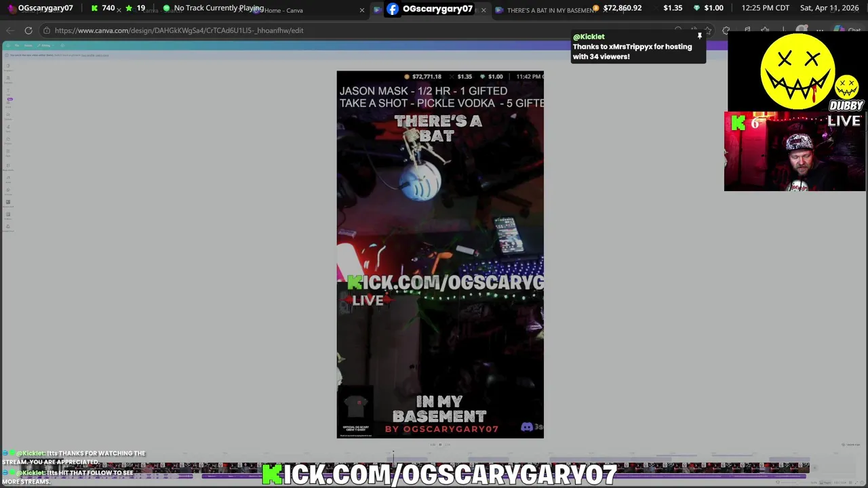Click the JASON MASK gifted goal text
868x488 pixels.
tap(423, 91)
